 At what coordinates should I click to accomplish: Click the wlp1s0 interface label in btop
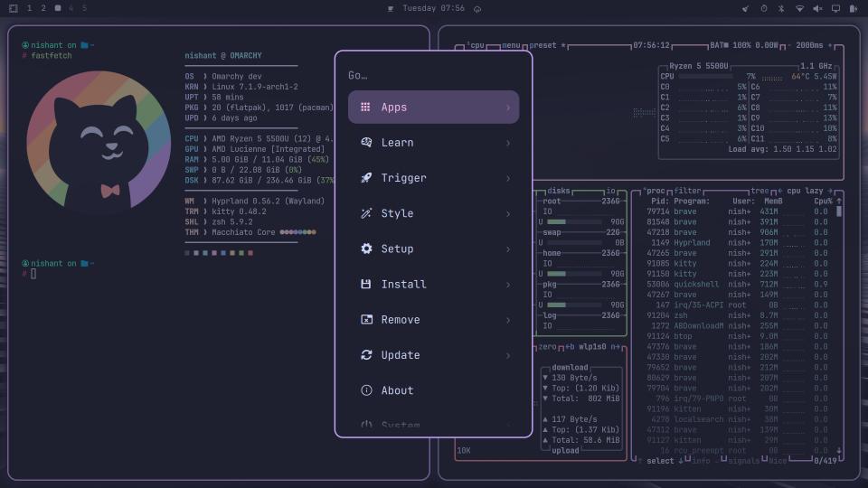tap(592, 346)
